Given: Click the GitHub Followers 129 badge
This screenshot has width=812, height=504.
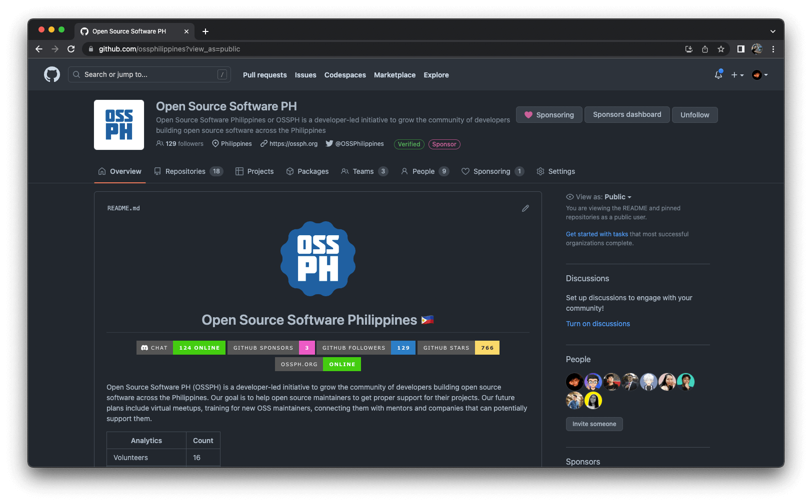Looking at the screenshot, I should 366,348.
